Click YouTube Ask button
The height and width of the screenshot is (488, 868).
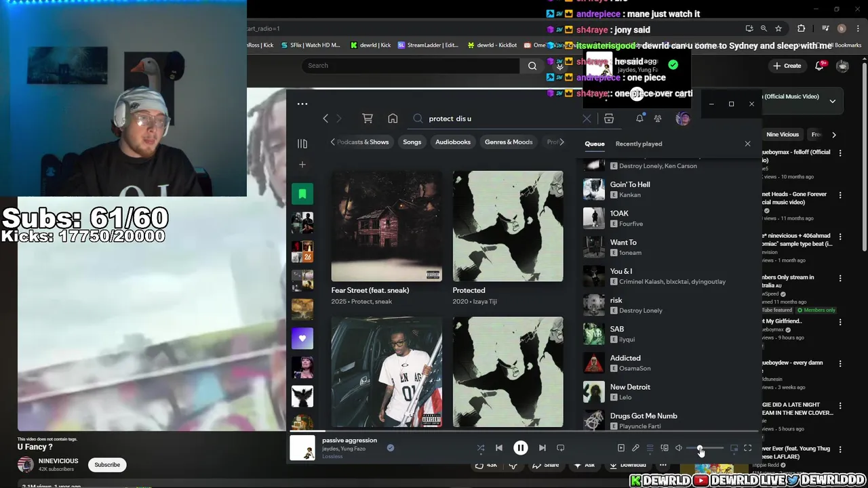tap(585, 465)
